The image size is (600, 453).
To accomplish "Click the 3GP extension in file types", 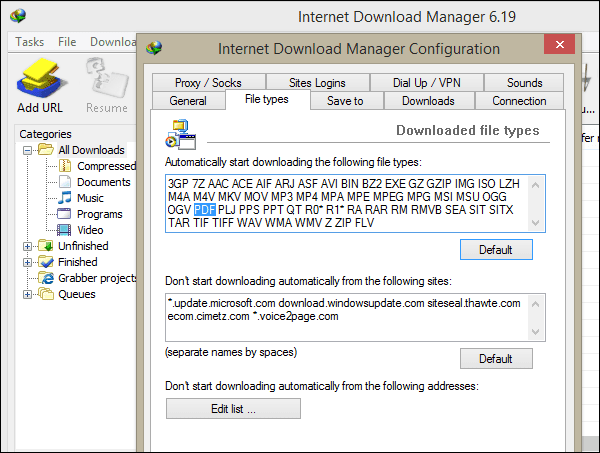I will [178, 184].
